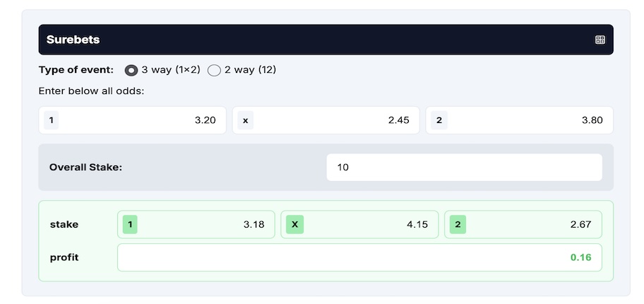
Task: Click the profit value 0.16
Action: [580, 257]
